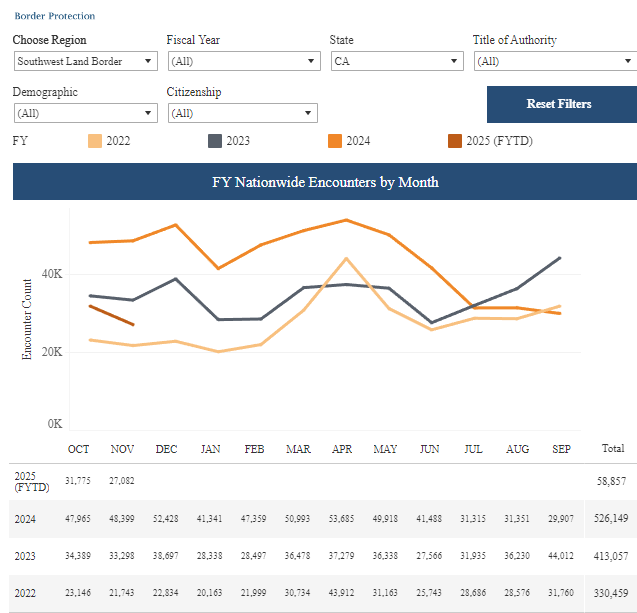This screenshot has height=613, width=637.
Task: Click the 44,012 cell value
Action: point(561,556)
